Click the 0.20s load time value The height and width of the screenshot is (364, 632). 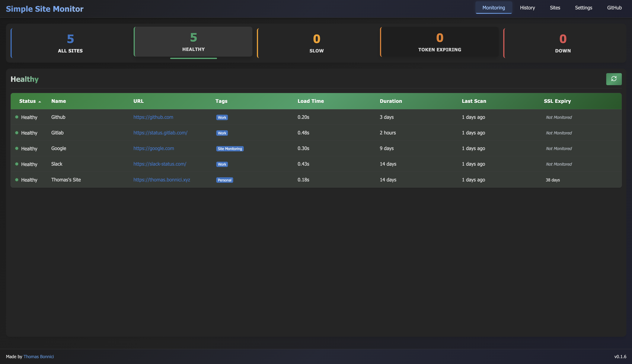click(x=303, y=117)
